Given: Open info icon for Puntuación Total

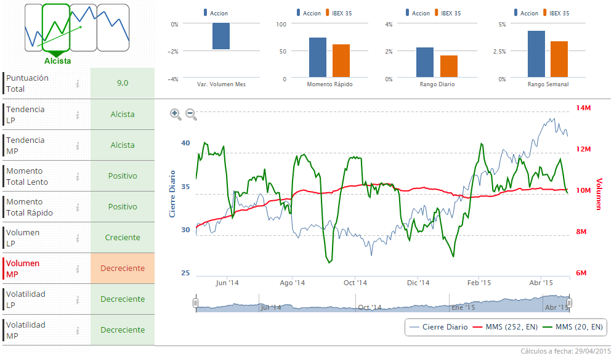Looking at the screenshot, I should pos(78,84).
